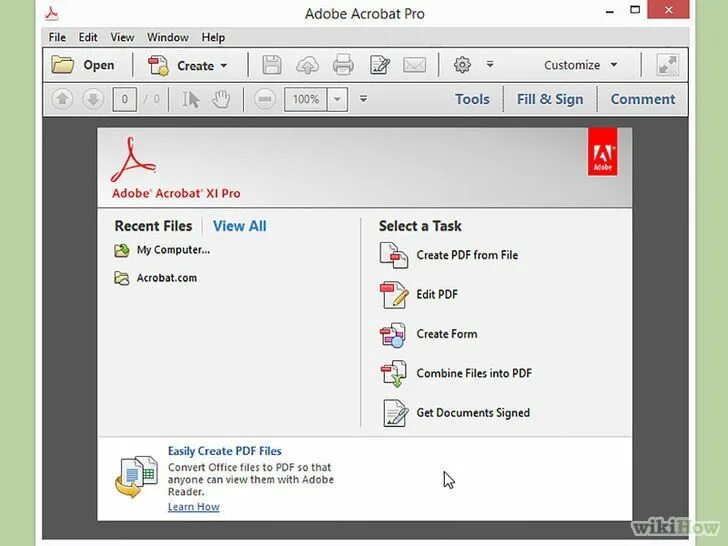The image size is (728, 546).
Task: Click the Office to PDF convert icon
Action: (136, 477)
